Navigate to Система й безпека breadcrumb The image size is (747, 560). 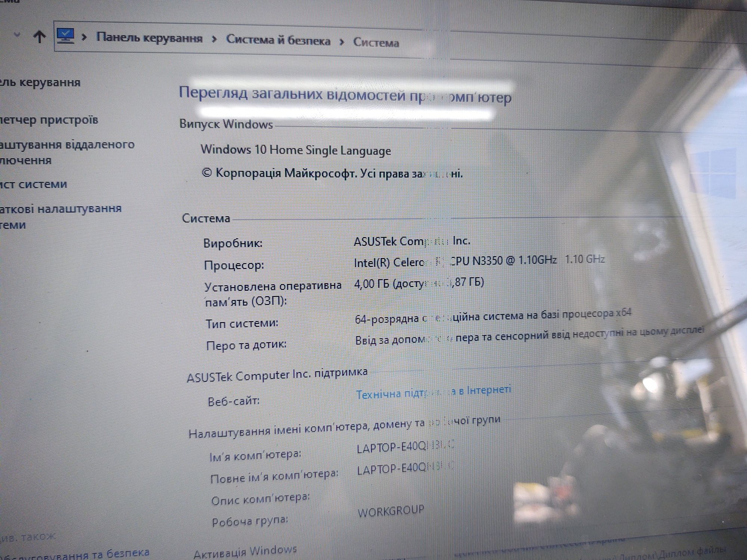click(278, 40)
